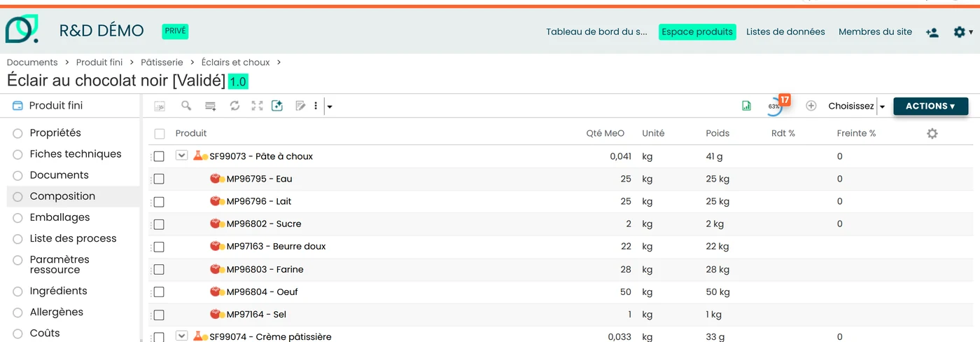Image resolution: width=980 pixels, height=342 pixels.
Task: Open the ACTIONS menu button
Action: [x=930, y=106]
